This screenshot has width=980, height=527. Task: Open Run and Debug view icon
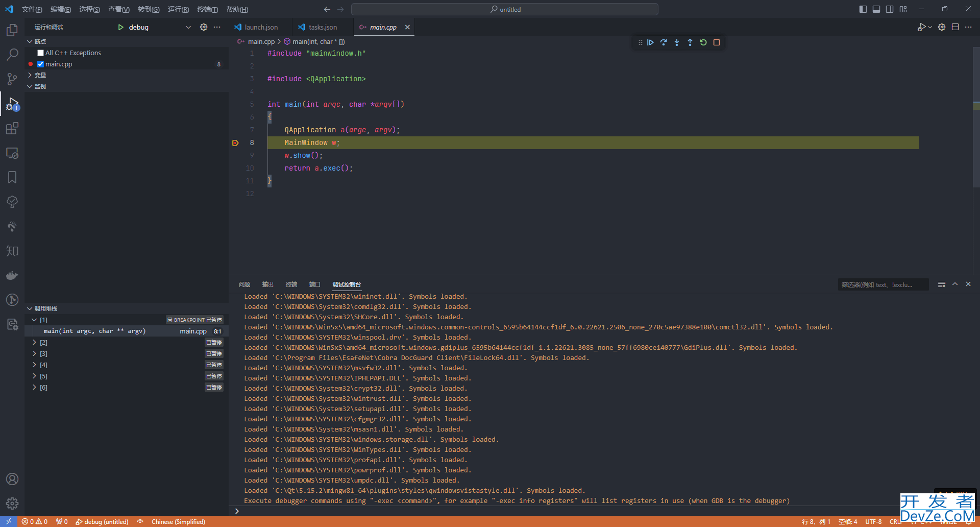coord(12,104)
